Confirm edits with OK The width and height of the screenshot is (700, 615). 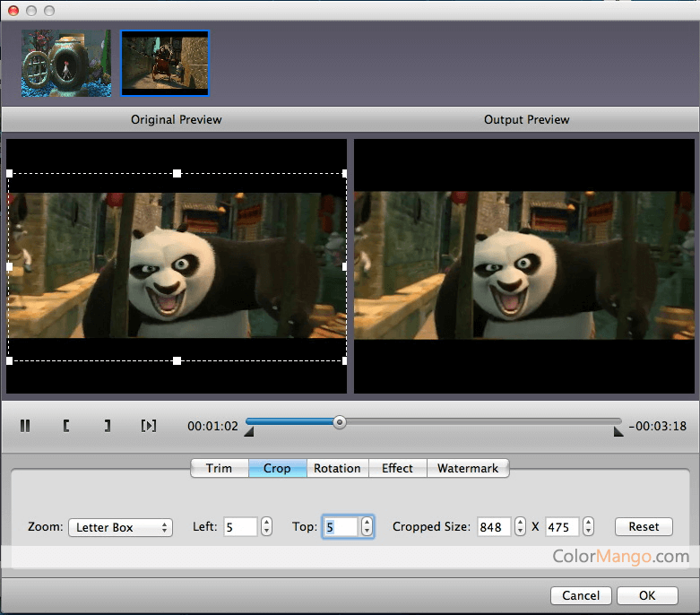(647, 595)
